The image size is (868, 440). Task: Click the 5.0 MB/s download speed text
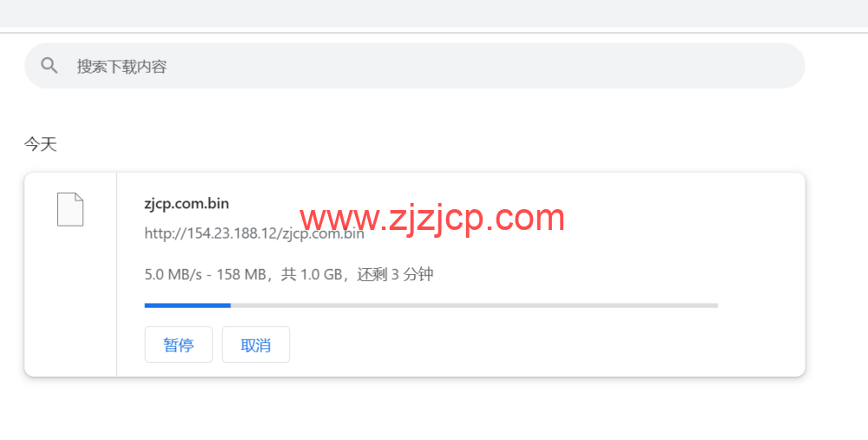pyautogui.click(x=174, y=274)
